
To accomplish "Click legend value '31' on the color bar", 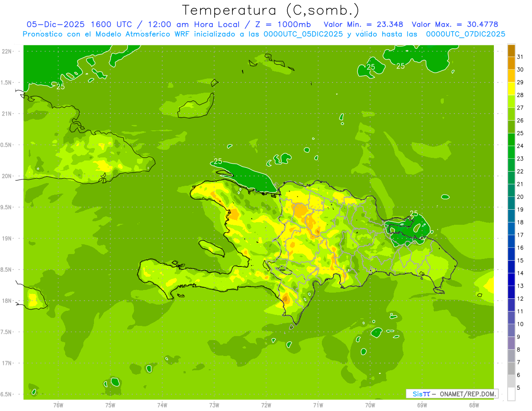I will click(520, 57).
